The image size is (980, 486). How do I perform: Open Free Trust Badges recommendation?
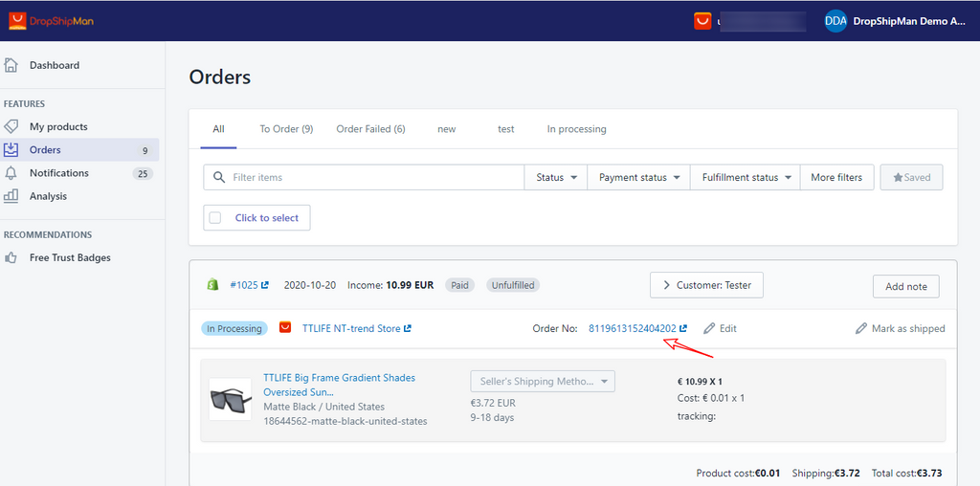[x=70, y=257]
